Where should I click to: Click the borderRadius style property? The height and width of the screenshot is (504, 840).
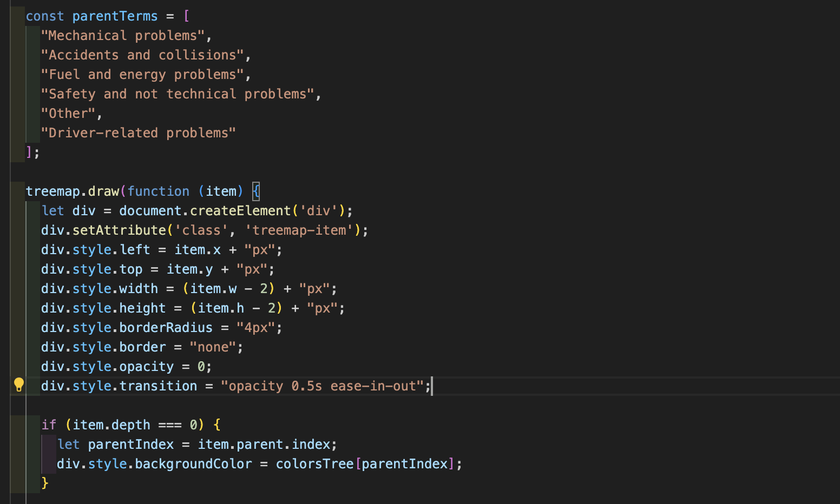166,328
